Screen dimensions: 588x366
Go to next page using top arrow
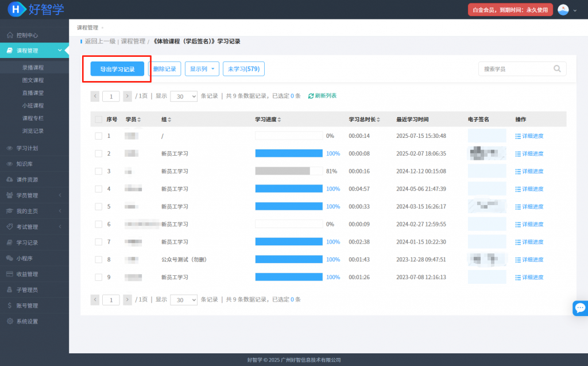[x=127, y=96]
